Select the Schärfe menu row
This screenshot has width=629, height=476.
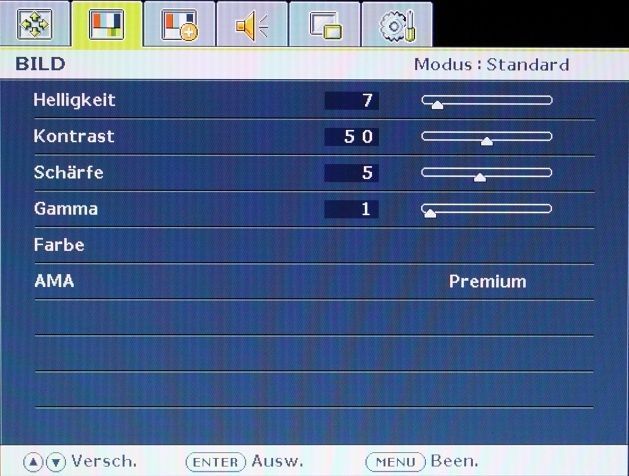[314, 173]
